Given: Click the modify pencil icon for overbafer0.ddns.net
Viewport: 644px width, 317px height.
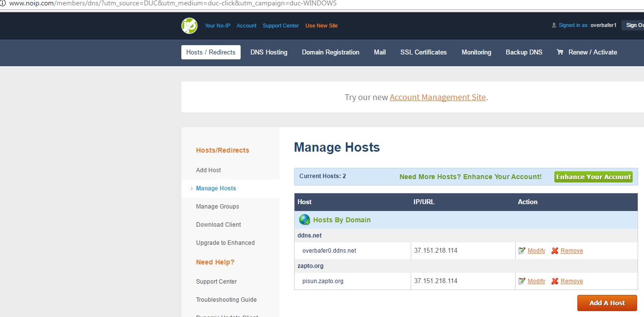Looking at the screenshot, I should click(x=522, y=251).
